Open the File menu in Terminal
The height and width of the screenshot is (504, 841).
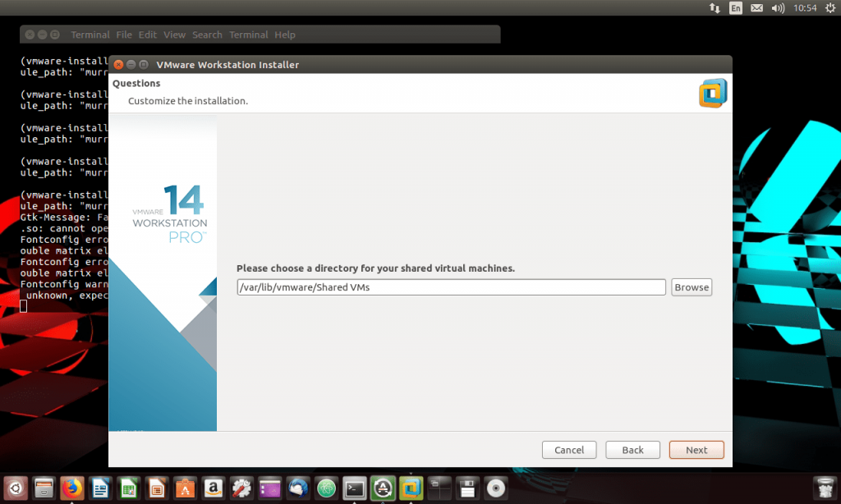pyautogui.click(x=124, y=34)
